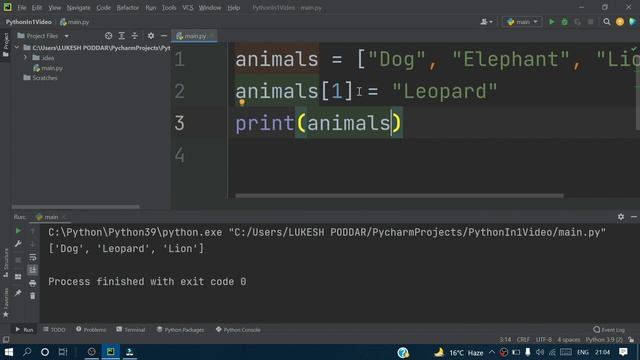Viewport: 640px width, 360px height.
Task: Open the Python Console tool window
Action: (x=238, y=330)
